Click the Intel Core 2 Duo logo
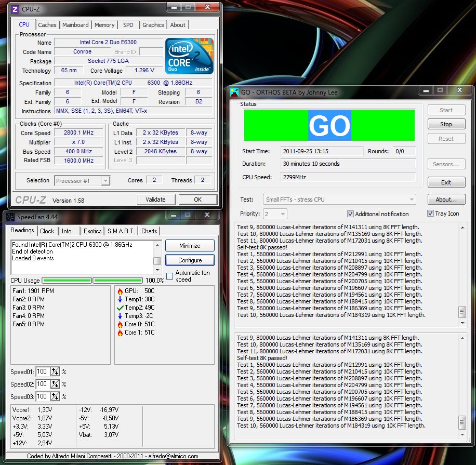This screenshot has width=476, height=465. pos(190,56)
